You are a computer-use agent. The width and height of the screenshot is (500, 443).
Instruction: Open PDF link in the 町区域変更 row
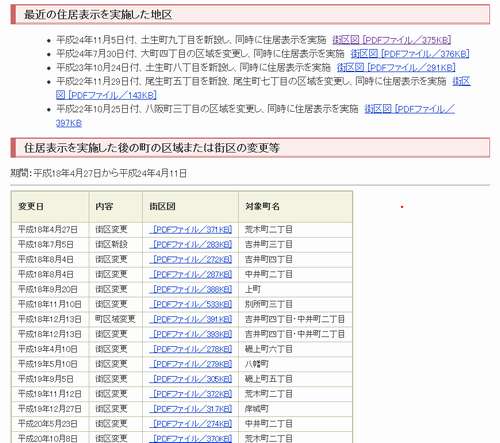(191, 319)
